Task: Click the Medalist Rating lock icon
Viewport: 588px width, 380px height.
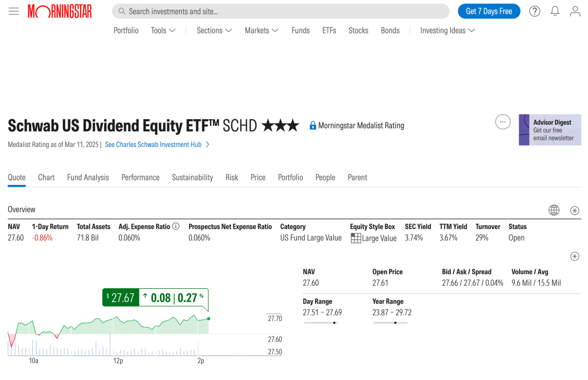Action: (313, 126)
